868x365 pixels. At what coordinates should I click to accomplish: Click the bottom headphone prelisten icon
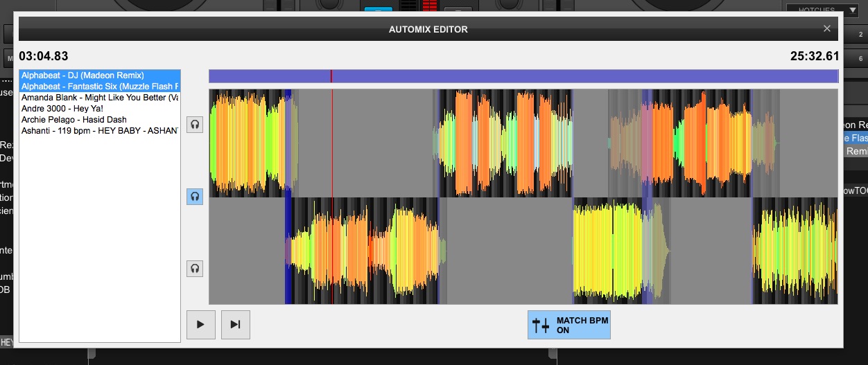click(196, 269)
